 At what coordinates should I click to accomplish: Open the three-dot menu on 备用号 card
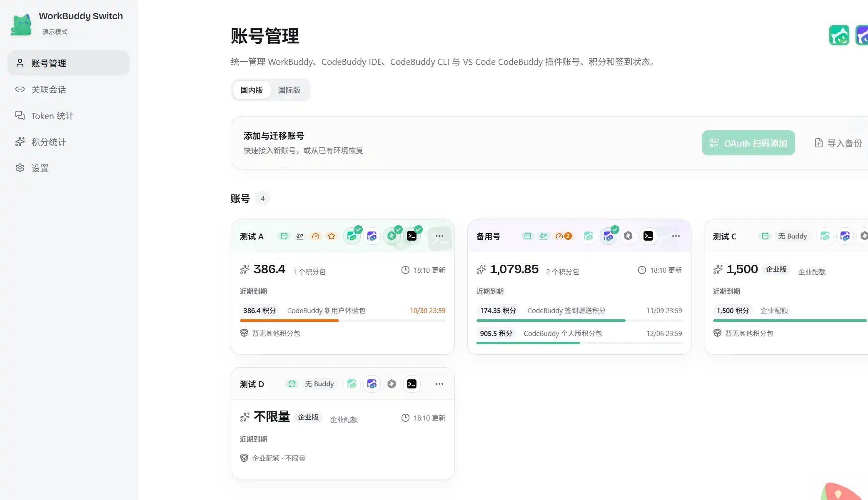point(676,236)
